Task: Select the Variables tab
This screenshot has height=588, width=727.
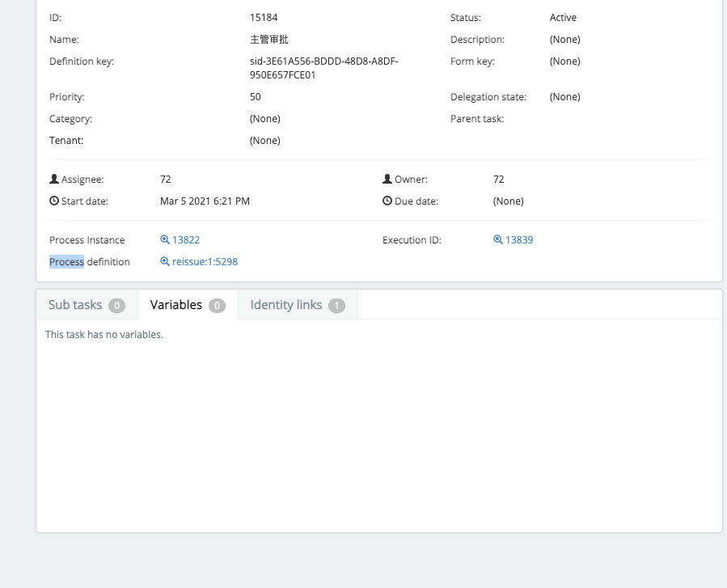Action: coord(175,305)
